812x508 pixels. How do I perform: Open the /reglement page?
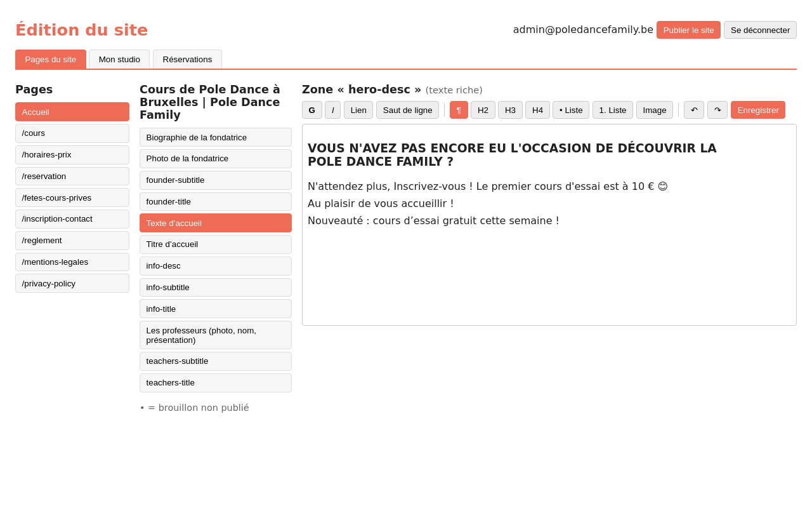(x=72, y=241)
